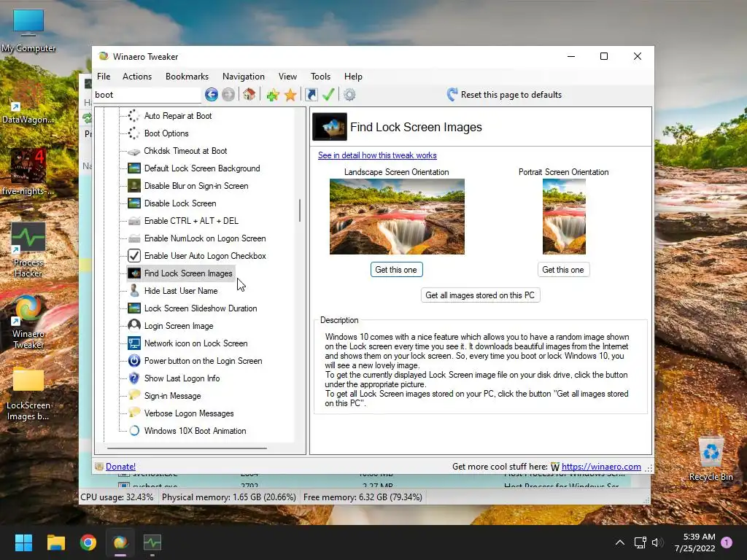Image resolution: width=747 pixels, height=560 pixels.
Task: Select the Disable Lock Screen icon
Action: click(x=134, y=203)
